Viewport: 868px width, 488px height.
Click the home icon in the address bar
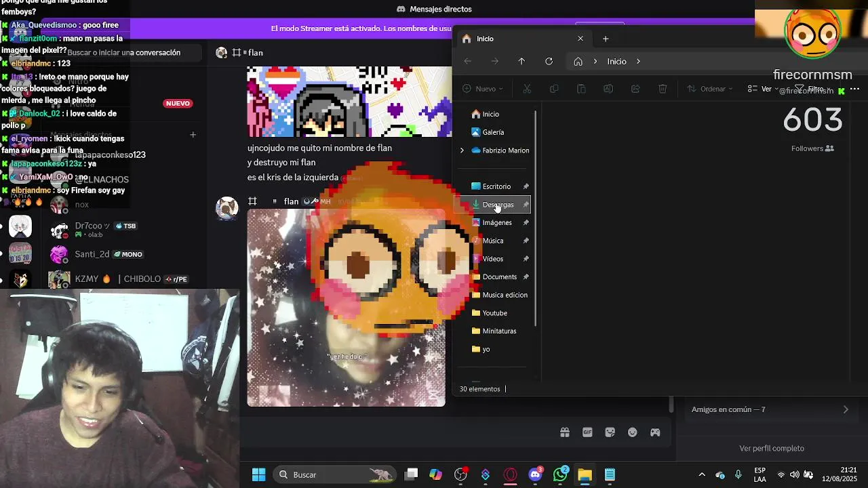coord(578,61)
